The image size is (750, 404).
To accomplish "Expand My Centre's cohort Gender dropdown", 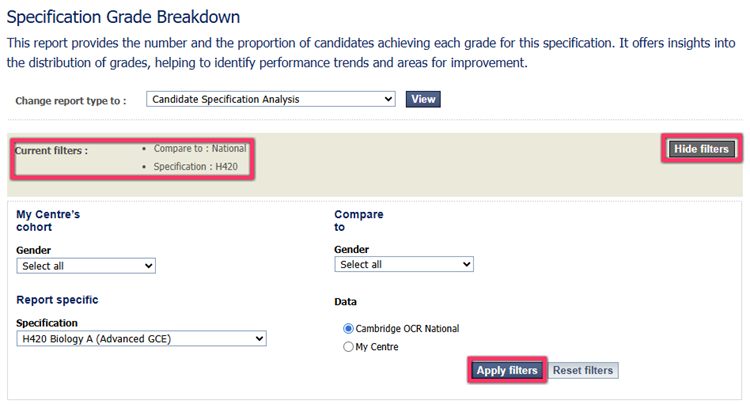I will tap(86, 266).
